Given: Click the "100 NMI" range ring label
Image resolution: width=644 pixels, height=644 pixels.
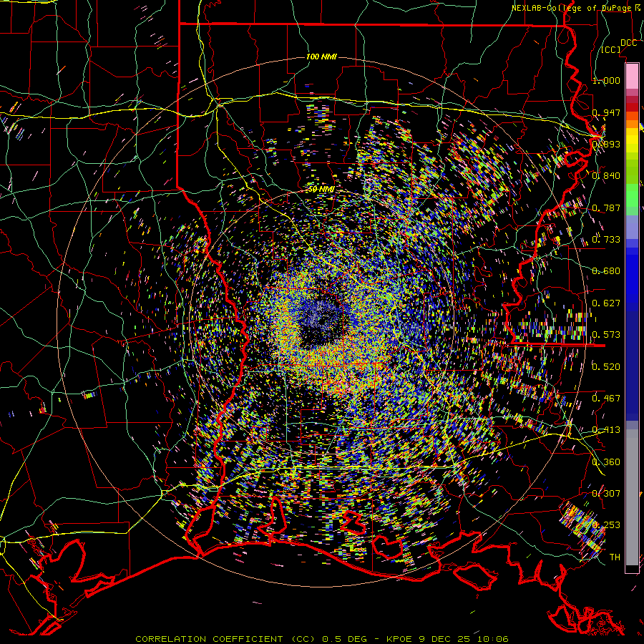Looking at the screenshot, I should 321,57.
